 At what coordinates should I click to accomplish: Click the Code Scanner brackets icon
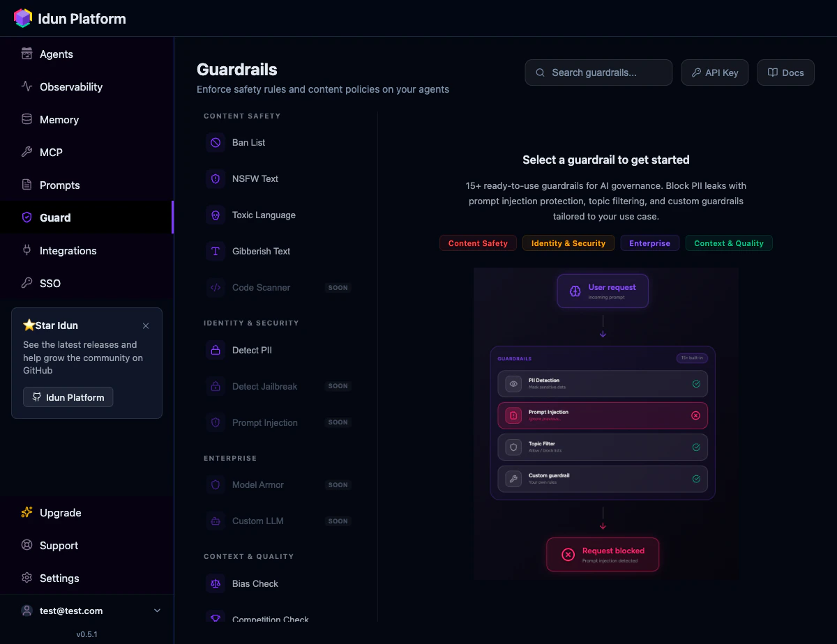tap(216, 287)
